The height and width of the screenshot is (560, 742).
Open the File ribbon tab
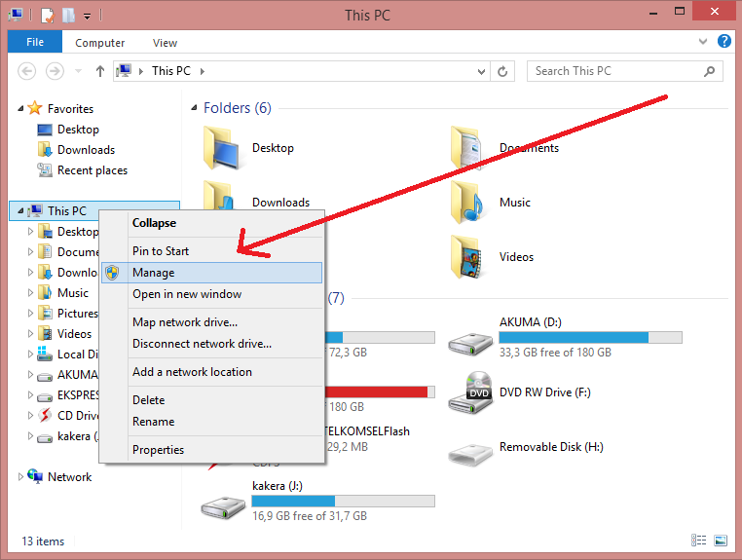[35, 42]
